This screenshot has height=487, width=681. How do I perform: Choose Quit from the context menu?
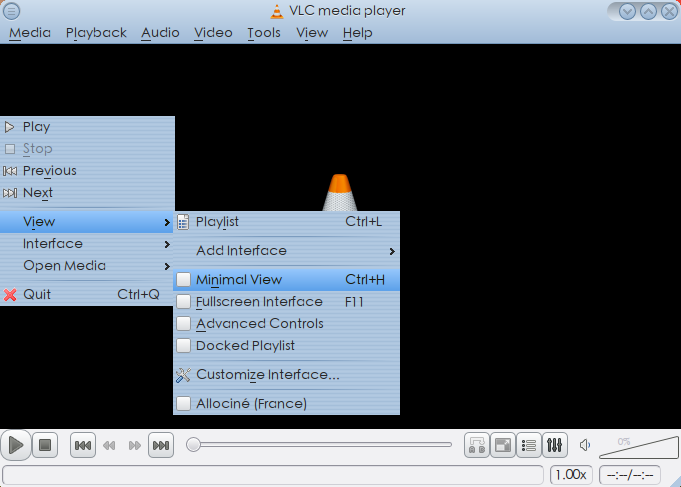pos(87,295)
